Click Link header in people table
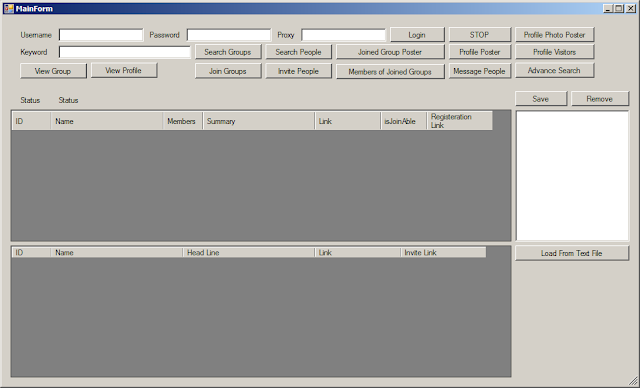 pos(358,253)
